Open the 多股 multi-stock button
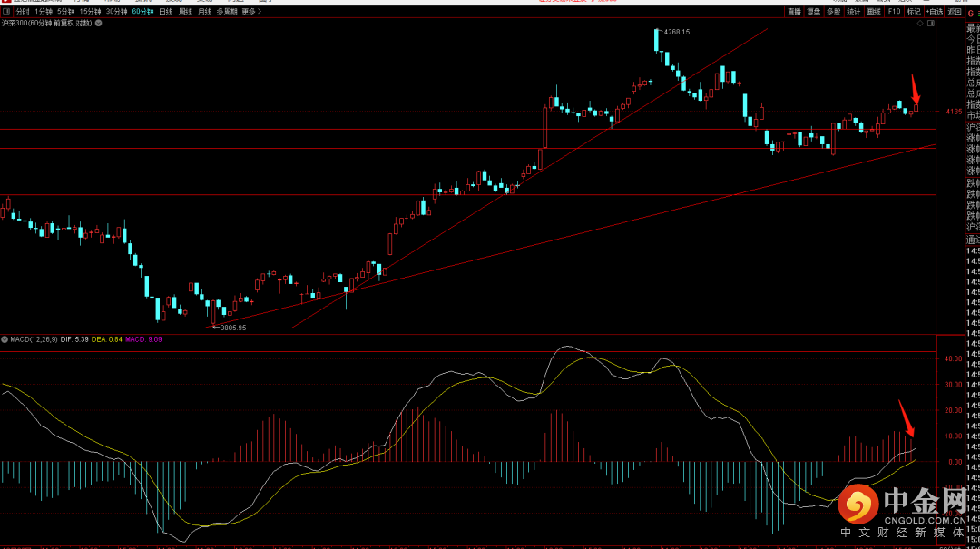Viewport: 980px width, 549px height. click(834, 12)
